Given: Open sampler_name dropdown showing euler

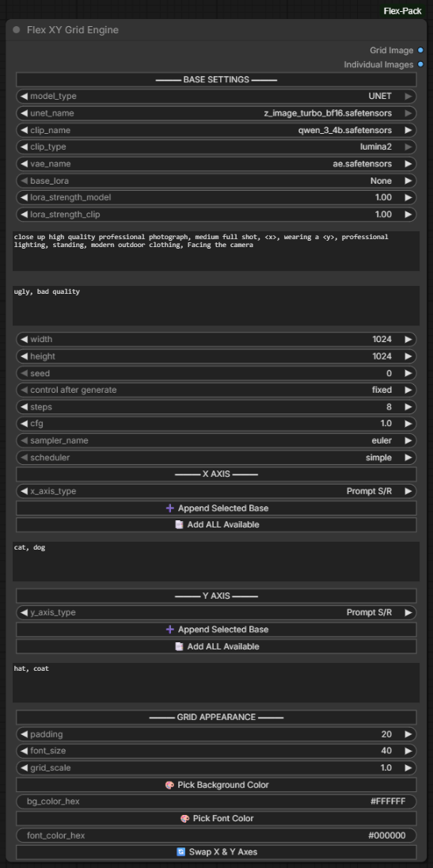Looking at the screenshot, I should pos(216,440).
